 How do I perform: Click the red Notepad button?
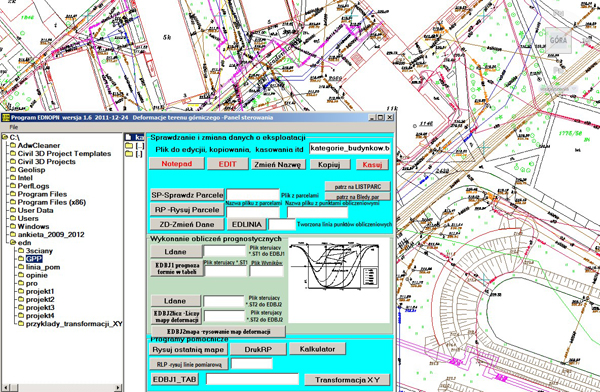(176, 164)
